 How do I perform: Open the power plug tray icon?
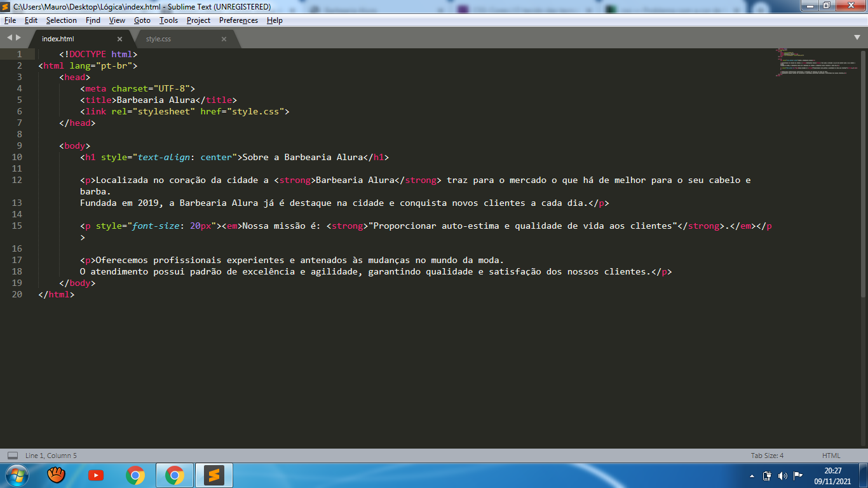click(767, 475)
